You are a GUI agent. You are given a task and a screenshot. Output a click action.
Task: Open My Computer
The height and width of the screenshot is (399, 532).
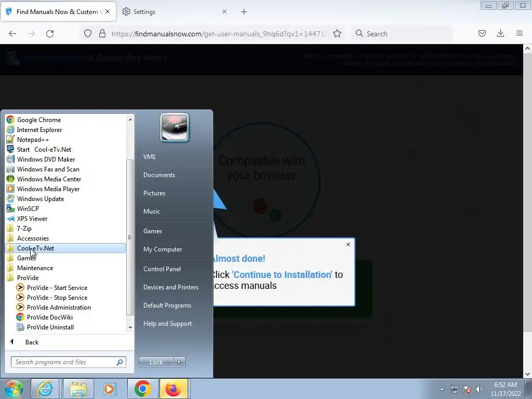coord(163,249)
